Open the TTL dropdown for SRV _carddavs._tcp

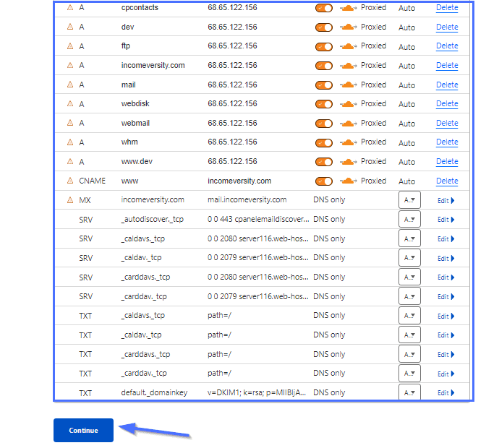coord(409,277)
